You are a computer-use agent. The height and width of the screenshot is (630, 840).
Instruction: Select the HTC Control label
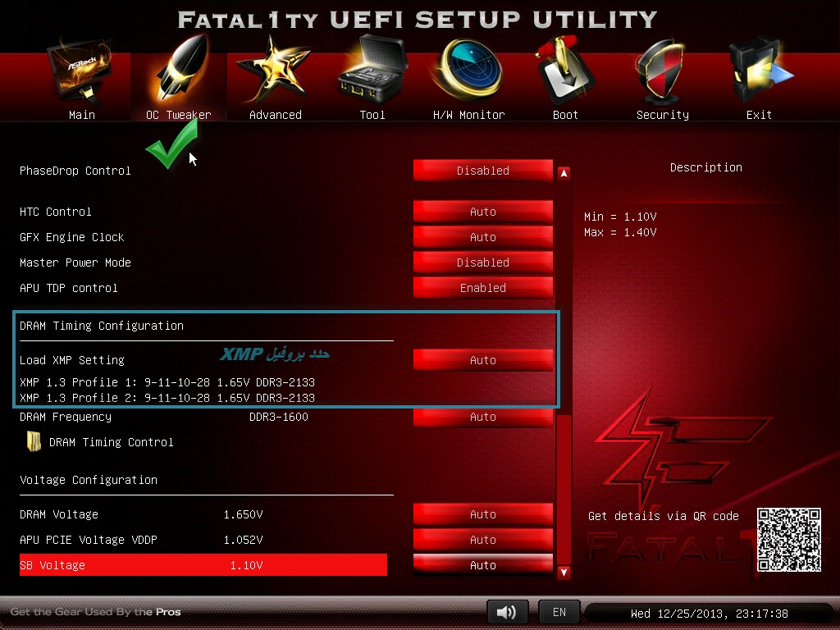(56, 212)
